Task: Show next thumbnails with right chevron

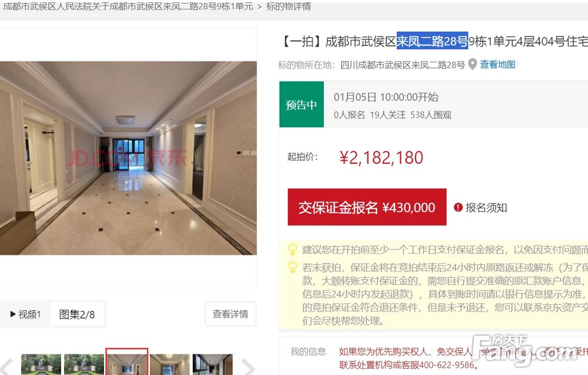Action: tap(248, 366)
